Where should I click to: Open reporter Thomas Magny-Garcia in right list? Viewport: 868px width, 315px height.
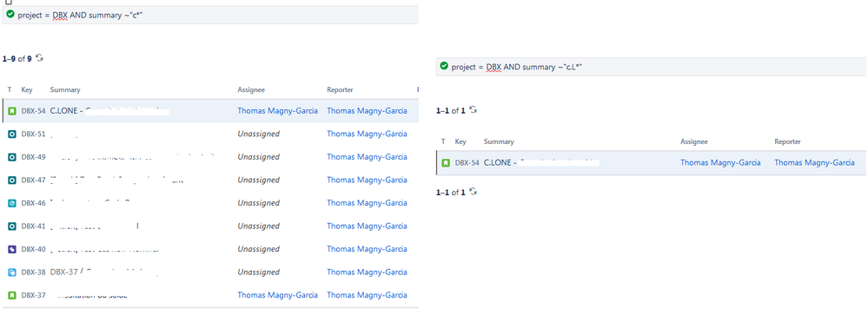tap(814, 162)
